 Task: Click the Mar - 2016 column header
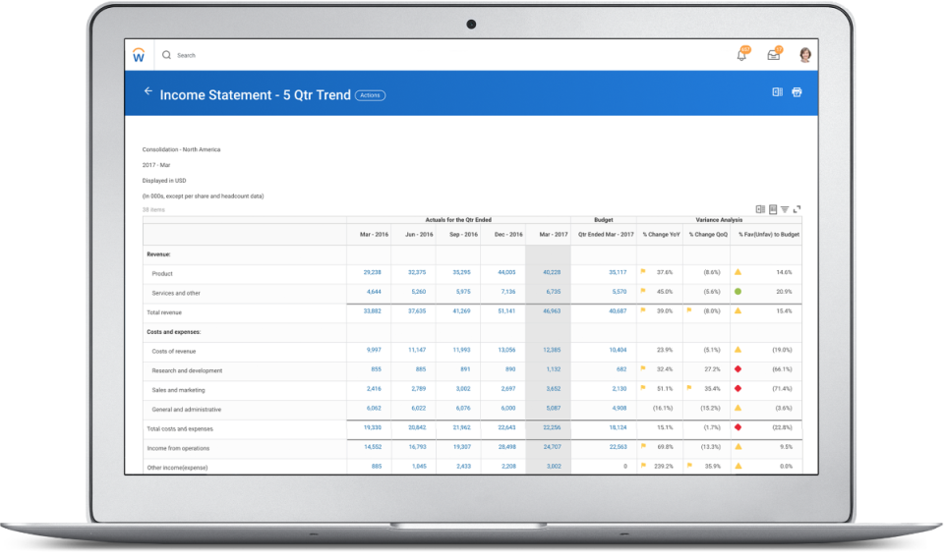point(374,235)
